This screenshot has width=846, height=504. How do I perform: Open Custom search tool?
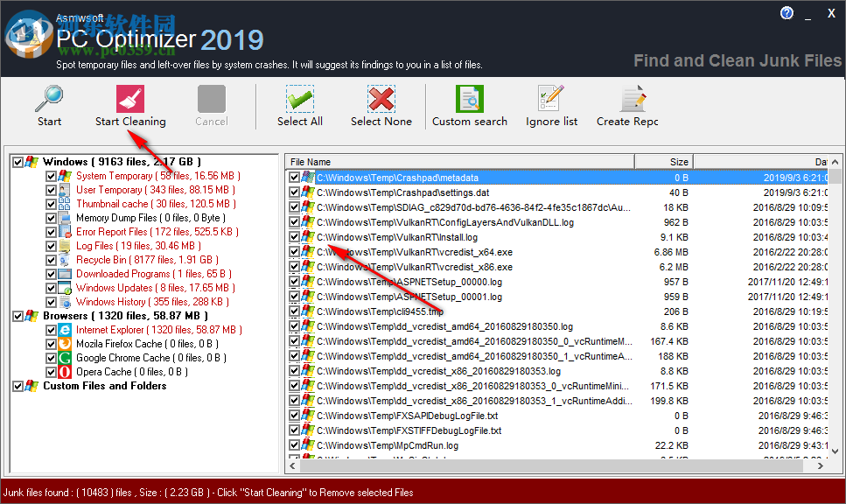[470, 99]
